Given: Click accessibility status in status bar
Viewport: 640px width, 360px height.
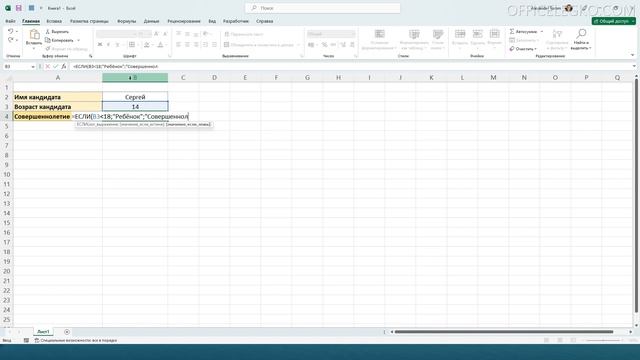Looking at the screenshot, I should (x=76, y=340).
